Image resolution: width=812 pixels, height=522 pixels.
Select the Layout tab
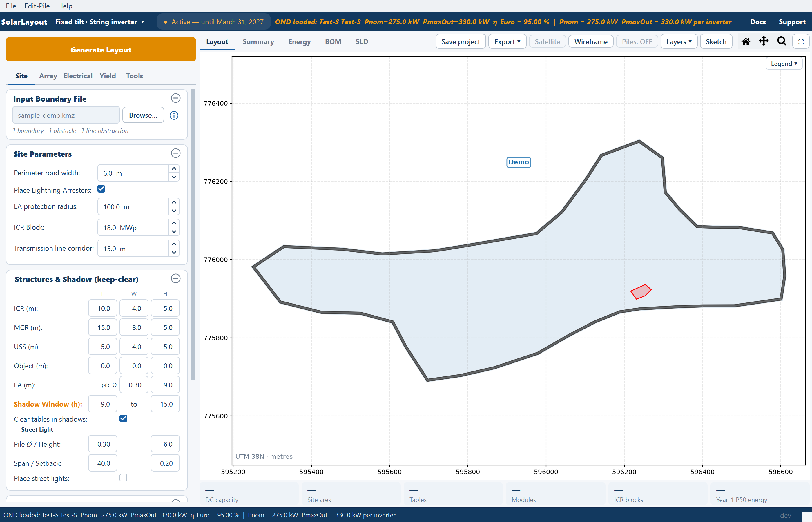[217, 42]
